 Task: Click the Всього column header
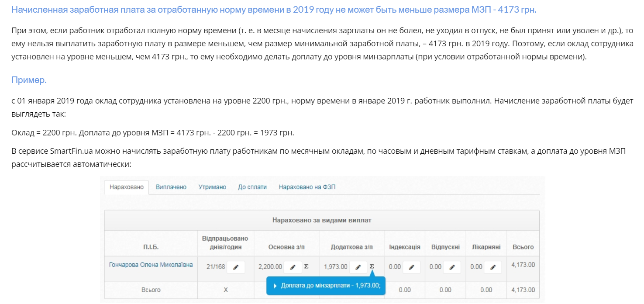pyautogui.click(x=523, y=247)
